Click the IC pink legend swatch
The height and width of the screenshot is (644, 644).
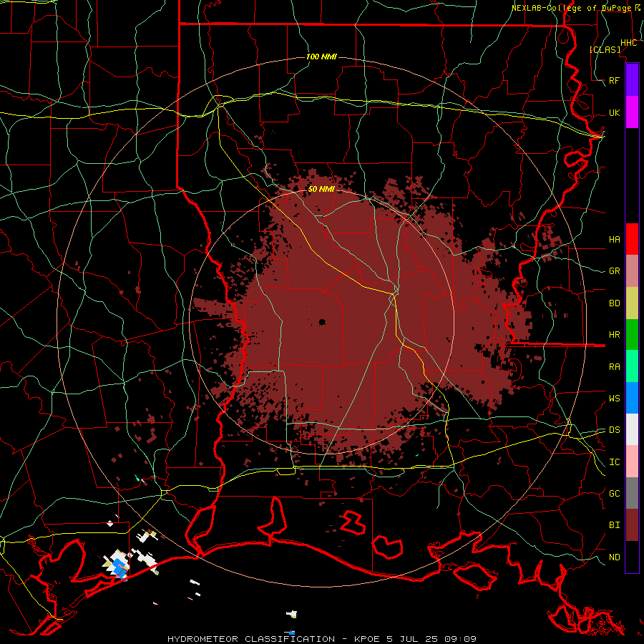(632, 462)
